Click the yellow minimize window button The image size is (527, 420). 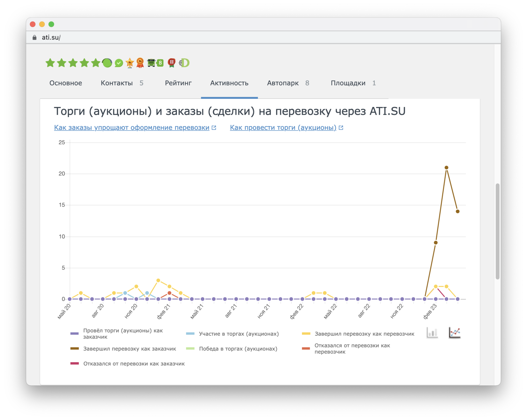(42, 24)
